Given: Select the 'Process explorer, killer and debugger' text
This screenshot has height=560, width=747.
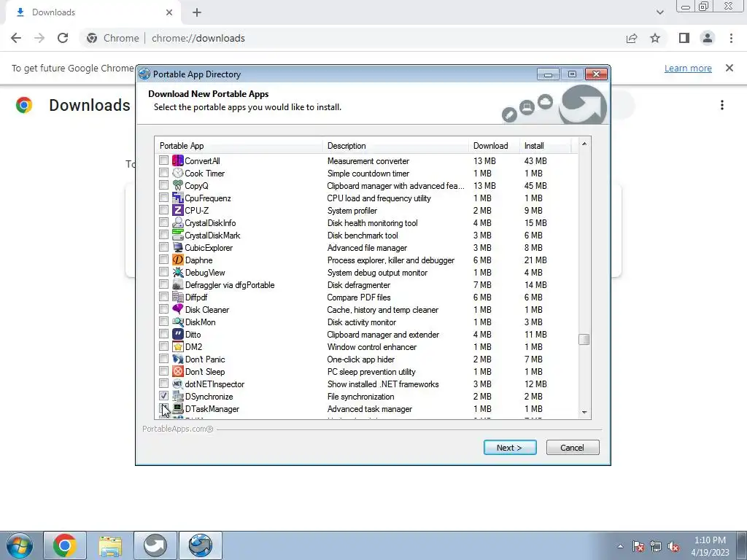Looking at the screenshot, I should (391, 260).
